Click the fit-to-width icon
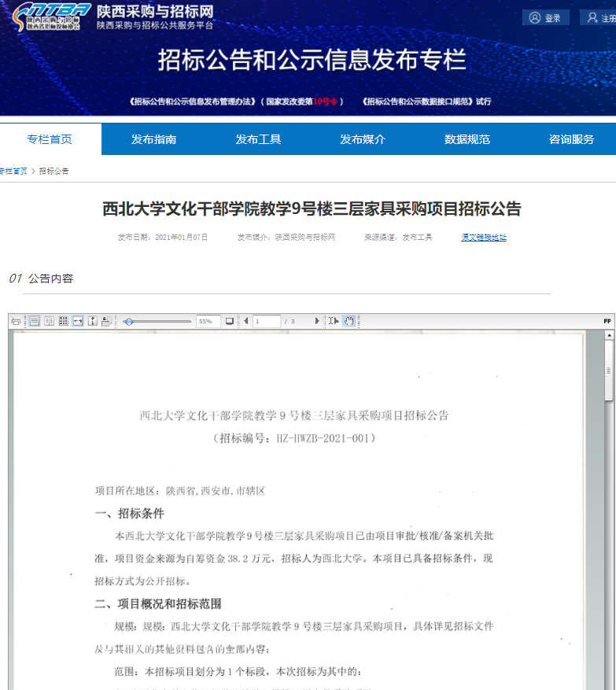Viewport: 616px width, 690px height. (78, 321)
